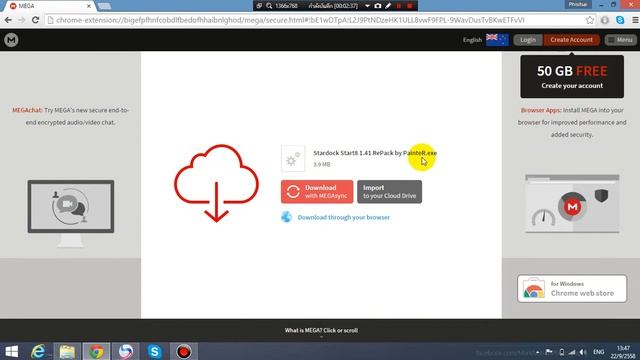Viewport: 640px width, 360px height.
Task: Select the New Zealand flag language icon
Action: [497, 40]
